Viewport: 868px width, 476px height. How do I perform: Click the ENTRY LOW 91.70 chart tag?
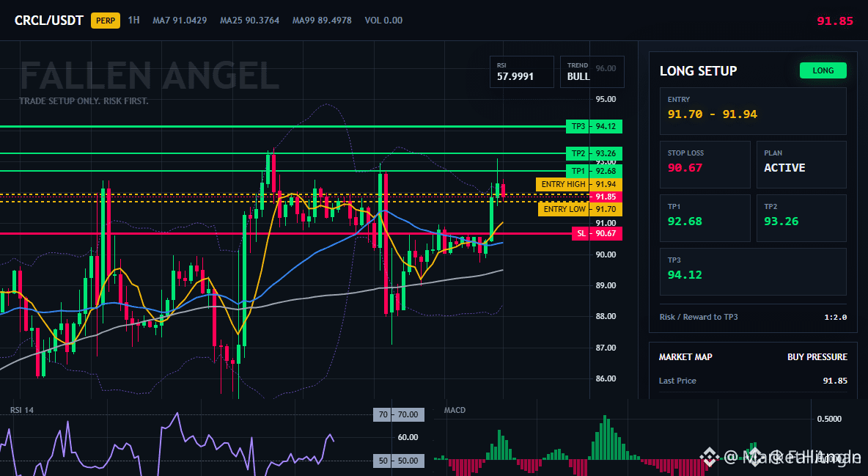[x=580, y=209]
